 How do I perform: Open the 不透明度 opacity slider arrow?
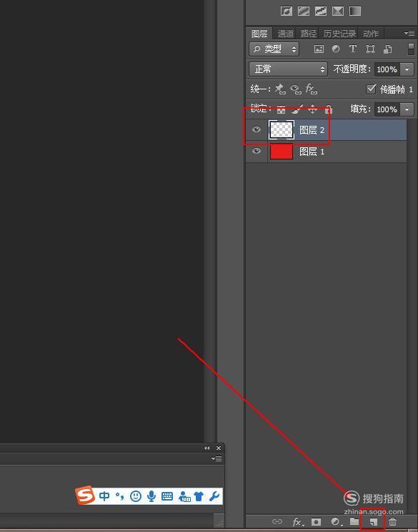click(x=407, y=69)
